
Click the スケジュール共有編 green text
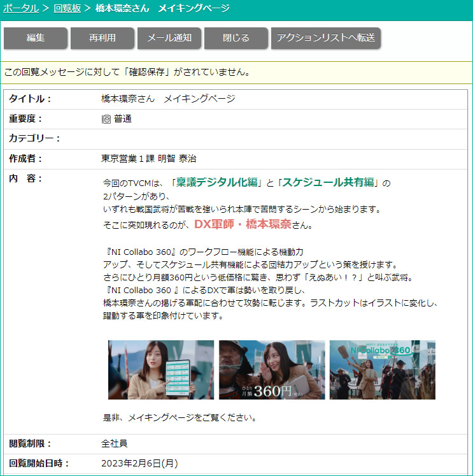(x=328, y=182)
